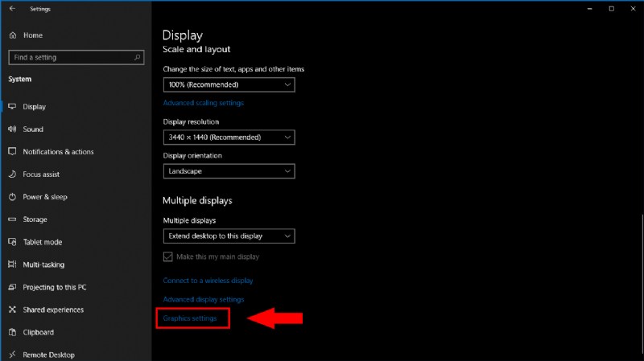Click the Display monitor icon in sidebar

[x=12, y=107]
